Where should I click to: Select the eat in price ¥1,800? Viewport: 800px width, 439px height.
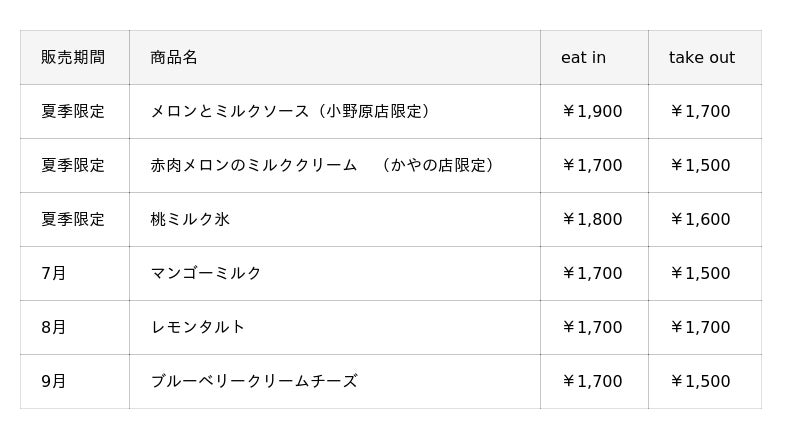tap(592, 220)
